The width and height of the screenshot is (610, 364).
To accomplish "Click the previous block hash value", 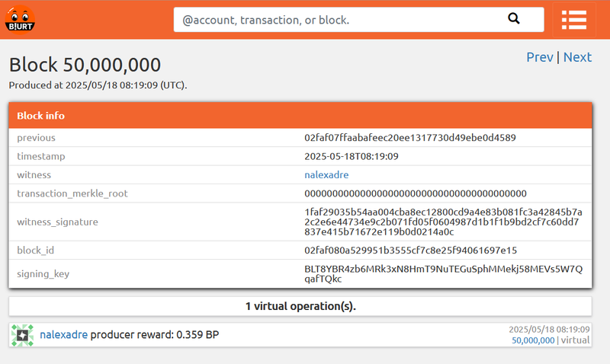I will pyautogui.click(x=410, y=138).
